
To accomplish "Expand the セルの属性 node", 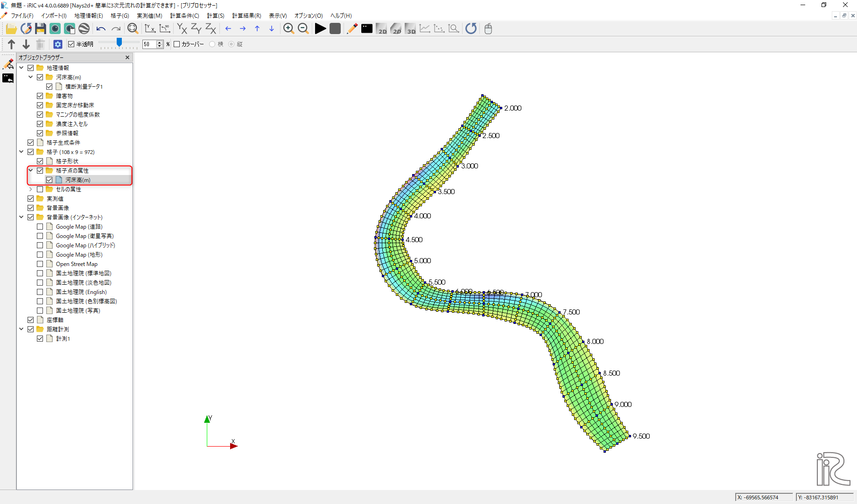I will 31,189.
